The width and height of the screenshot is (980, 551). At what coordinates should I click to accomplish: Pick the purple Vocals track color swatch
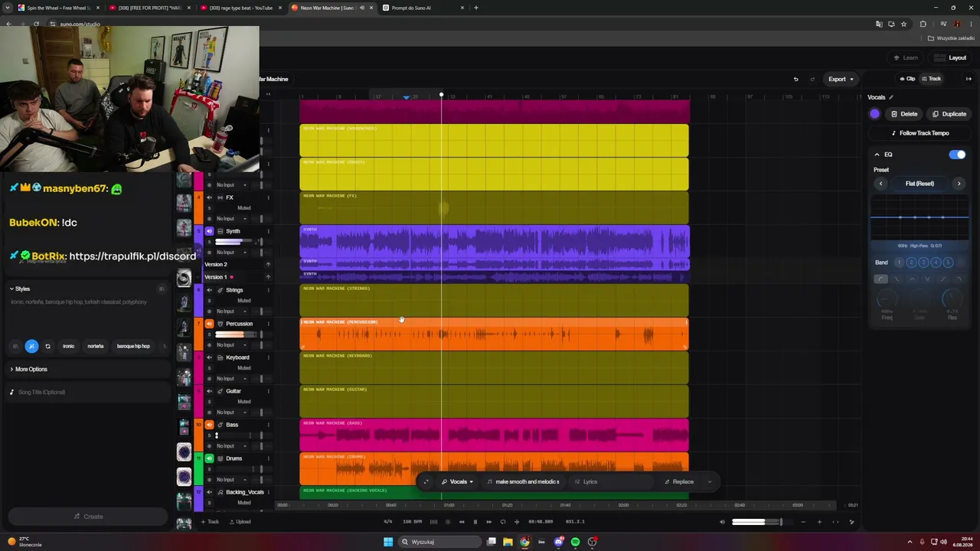pos(875,114)
